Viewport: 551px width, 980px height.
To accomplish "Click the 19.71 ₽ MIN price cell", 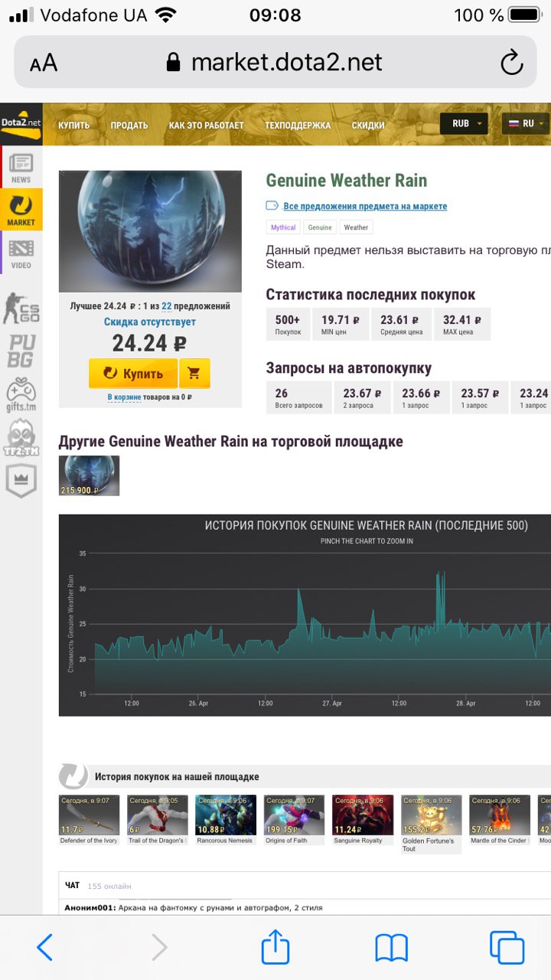I will coord(341,324).
